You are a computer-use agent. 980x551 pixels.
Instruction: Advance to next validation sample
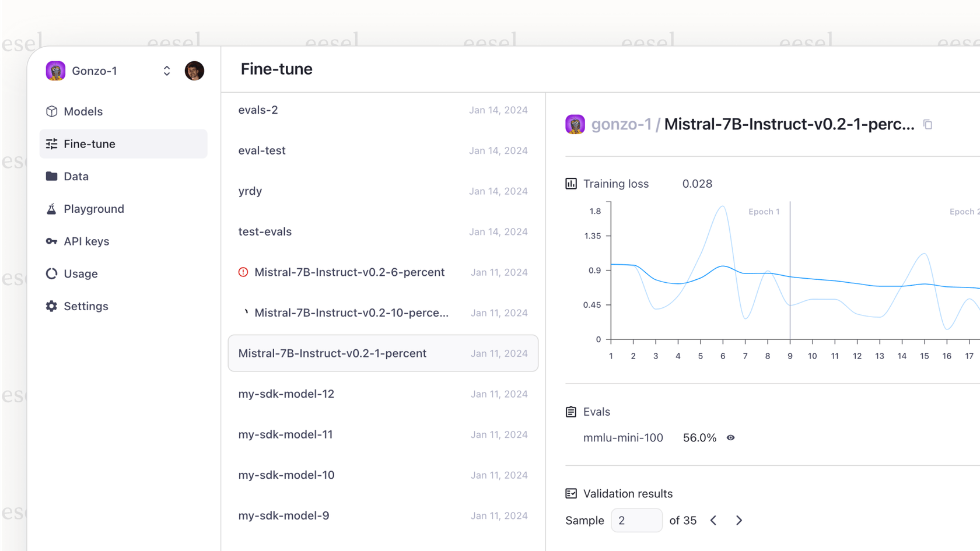coord(738,520)
